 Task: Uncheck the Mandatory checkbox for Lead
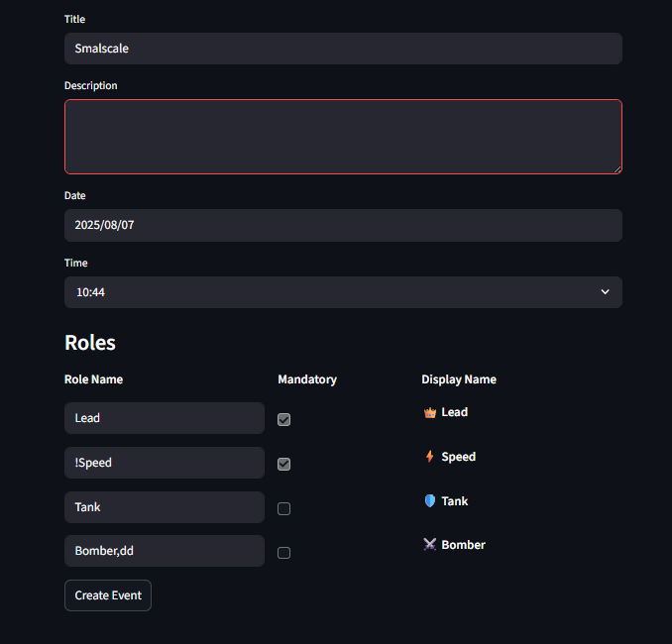tap(284, 419)
